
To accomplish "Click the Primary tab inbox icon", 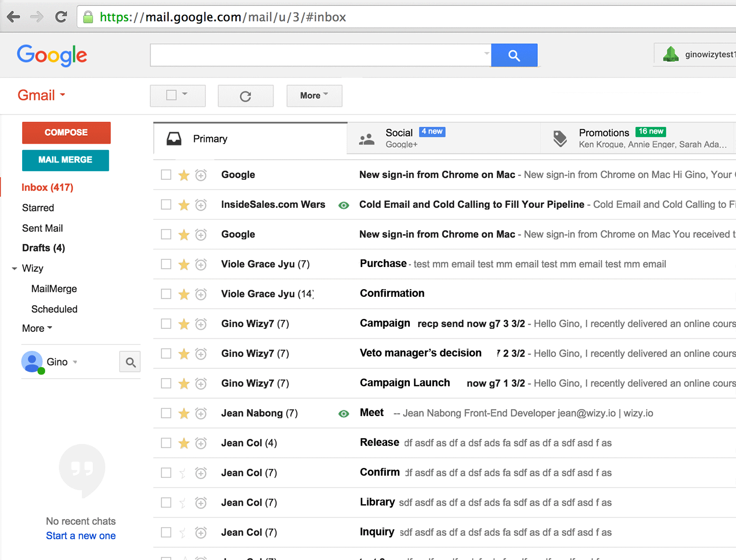I will pyautogui.click(x=174, y=139).
